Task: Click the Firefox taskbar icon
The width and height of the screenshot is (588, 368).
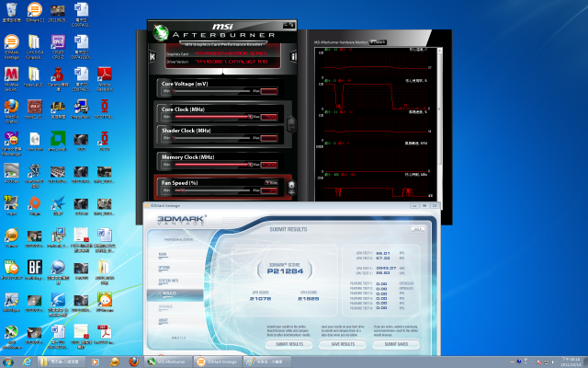Action: coord(134,362)
